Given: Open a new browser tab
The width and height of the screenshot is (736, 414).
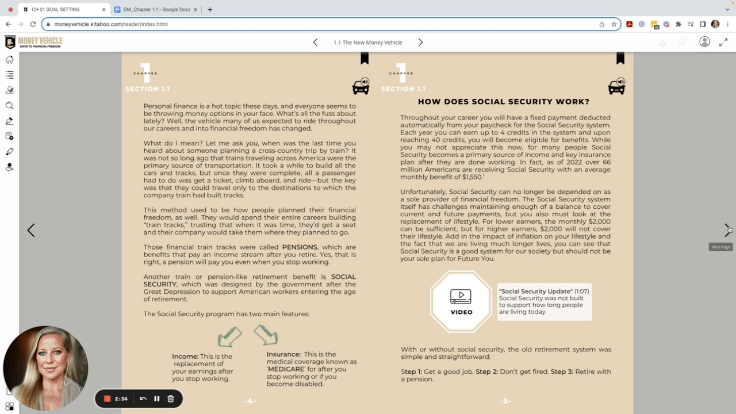Looking at the screenshot, I should click(x=210, y=9).
